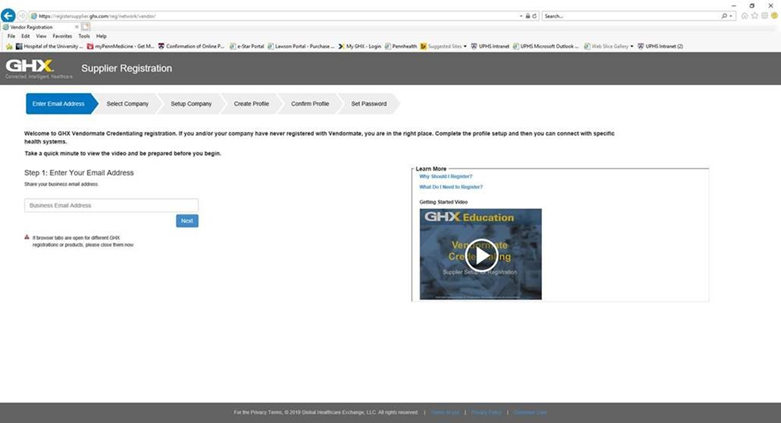The image size is (781, 423).
Task: Minimize the browser window
Action: [734, 5]
